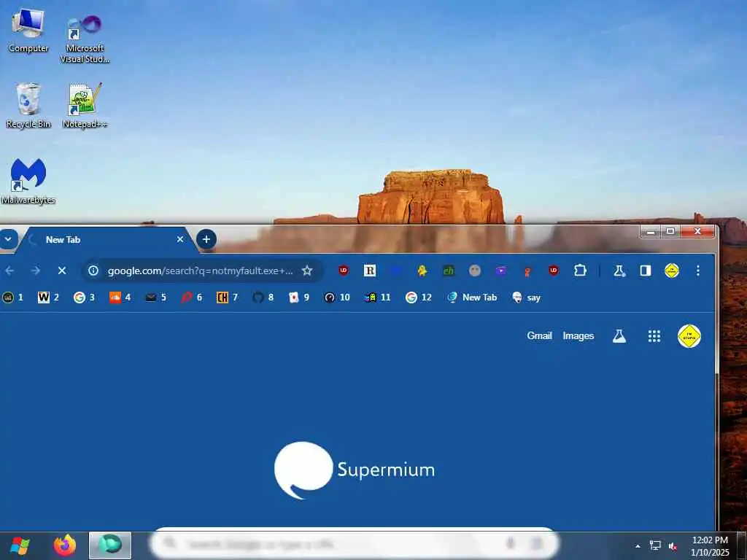This screenshot has height=560, width=747.
Task: Open Google bookmark 3
Action: click(x=85, y=297)
